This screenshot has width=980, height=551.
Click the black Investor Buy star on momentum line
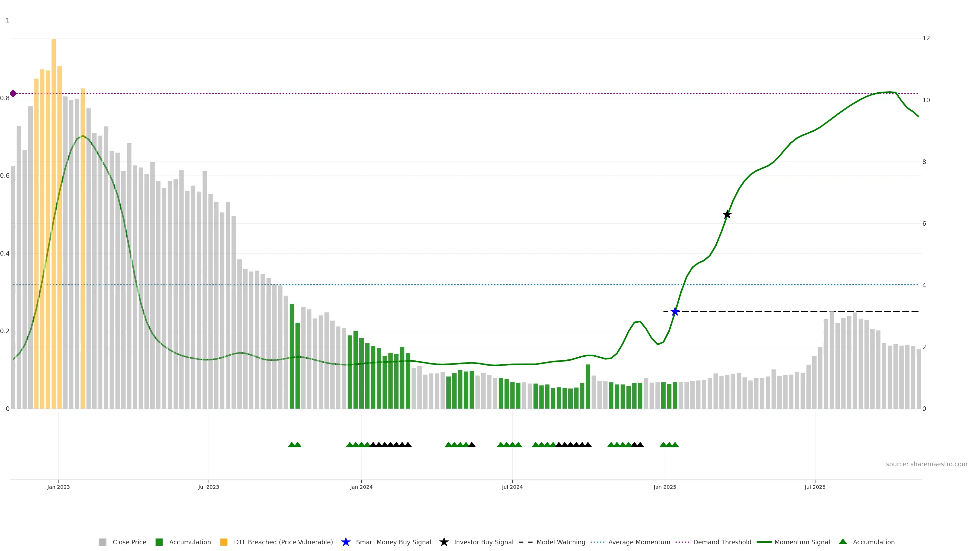727,215
